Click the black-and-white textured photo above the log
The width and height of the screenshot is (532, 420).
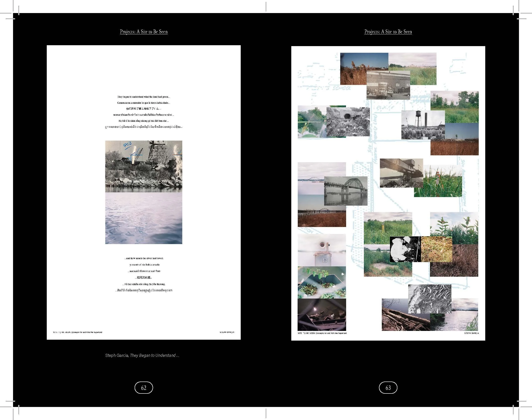click(x=430, y=299)
